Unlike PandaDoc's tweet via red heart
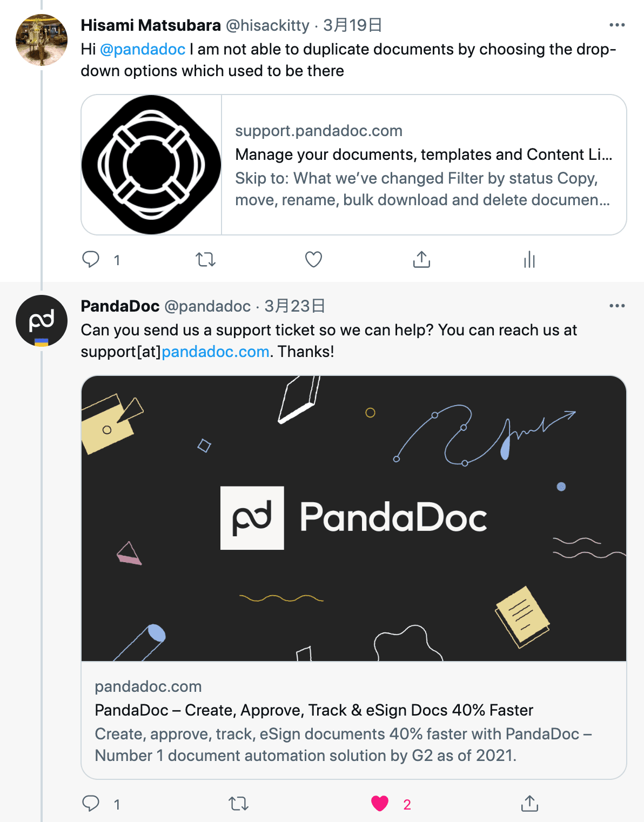 [380, 804]
